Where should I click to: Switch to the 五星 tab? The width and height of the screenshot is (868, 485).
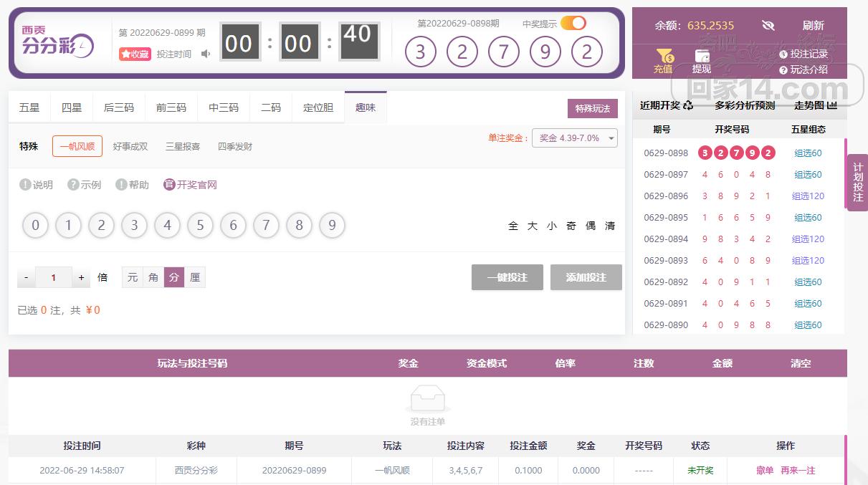point(29,107)
